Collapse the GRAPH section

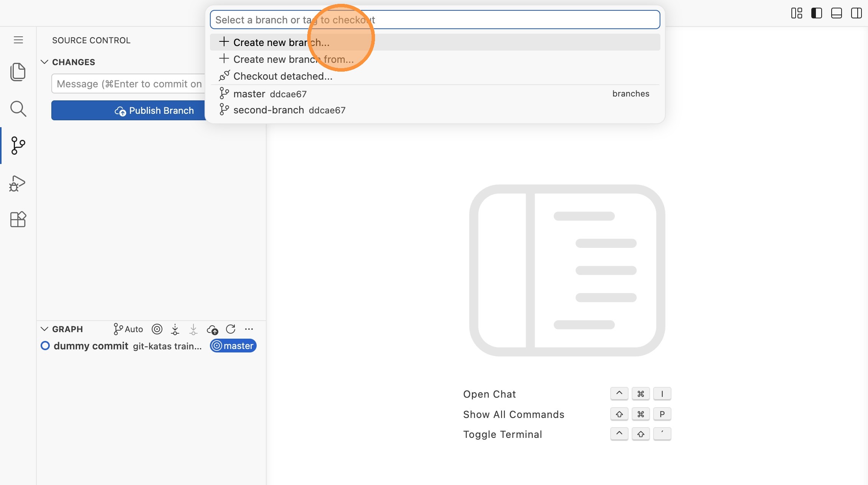[44, 329]
